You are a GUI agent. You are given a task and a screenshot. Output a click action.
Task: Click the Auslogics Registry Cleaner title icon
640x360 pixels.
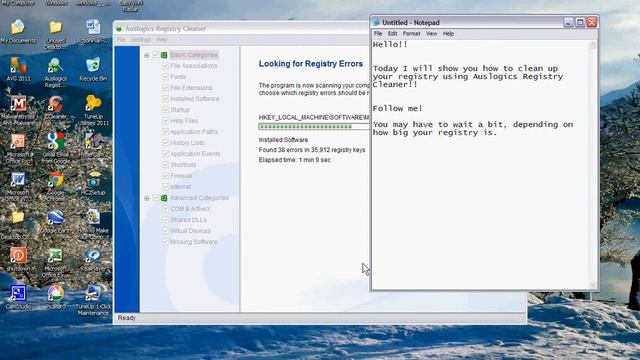pyautogui.click(x=119, y=29)
